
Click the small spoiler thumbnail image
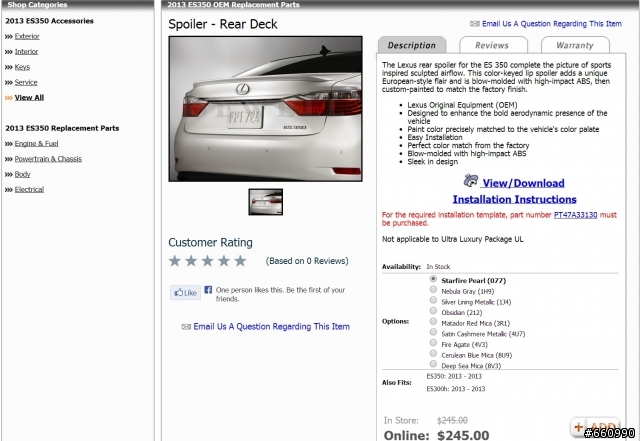pos(266,202)
